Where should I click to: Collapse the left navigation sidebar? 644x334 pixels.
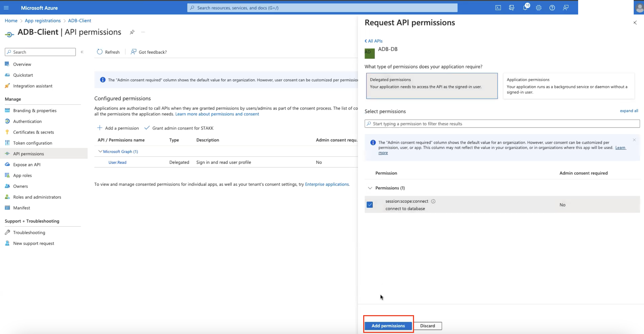(x=82, y=52)
